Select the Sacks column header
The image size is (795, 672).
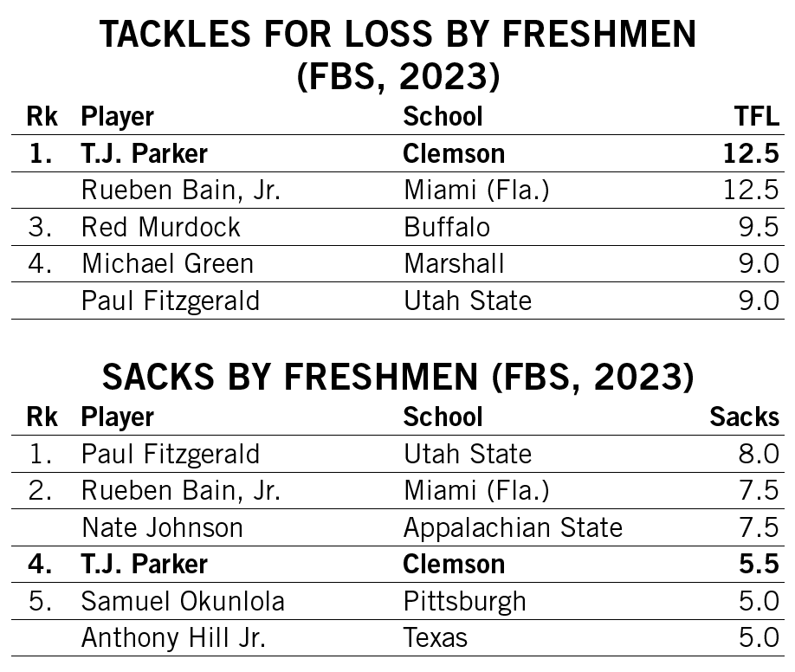[744, 417]
